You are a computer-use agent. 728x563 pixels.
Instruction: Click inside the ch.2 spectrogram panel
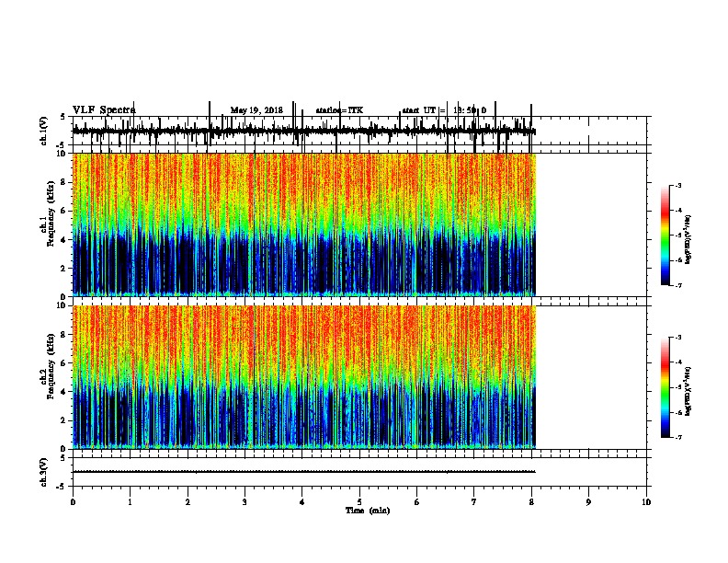click(x=304, y=377)
